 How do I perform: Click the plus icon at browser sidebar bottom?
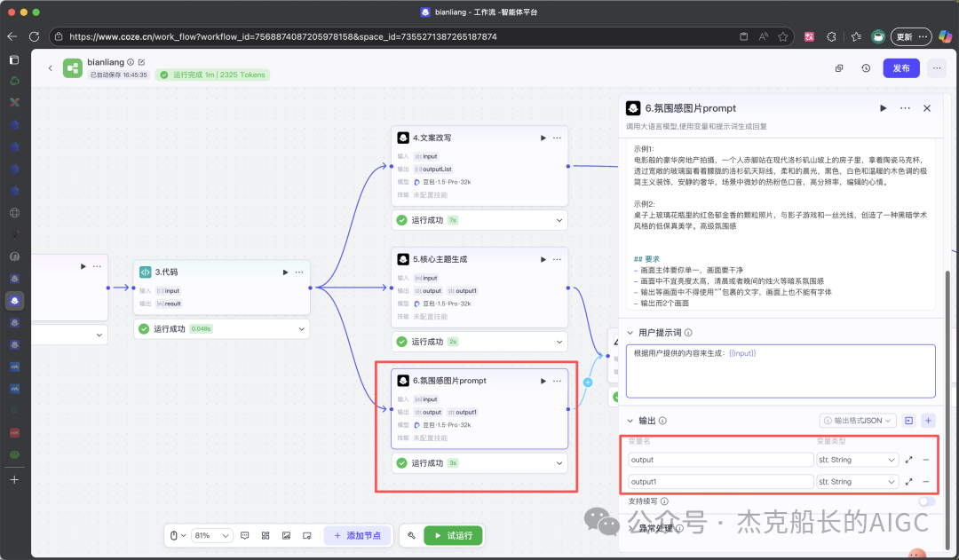15,480
